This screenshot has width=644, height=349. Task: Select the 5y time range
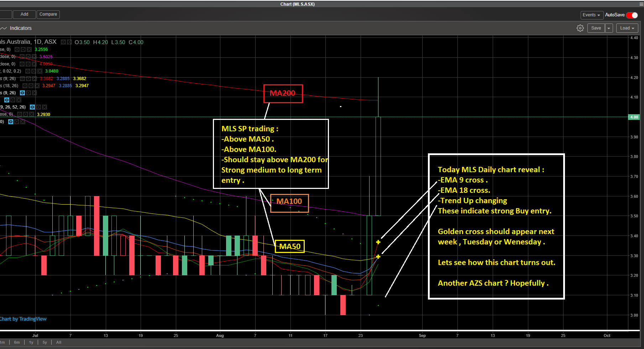click(x=44, y=342)
